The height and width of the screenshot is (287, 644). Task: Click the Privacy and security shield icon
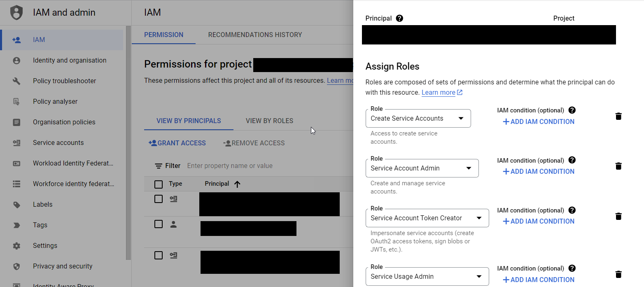[x=16, y=266]
